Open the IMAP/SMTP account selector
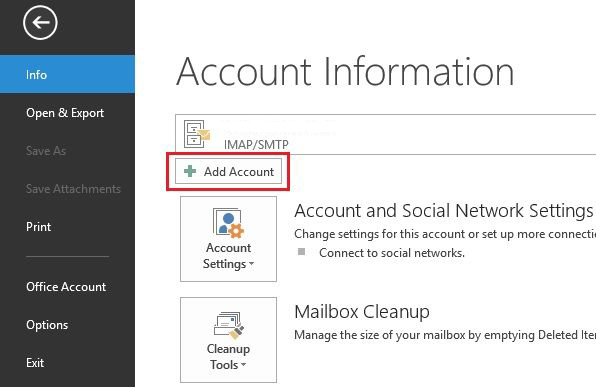Viewport: 596px width, 387px height. pos(385,135)
